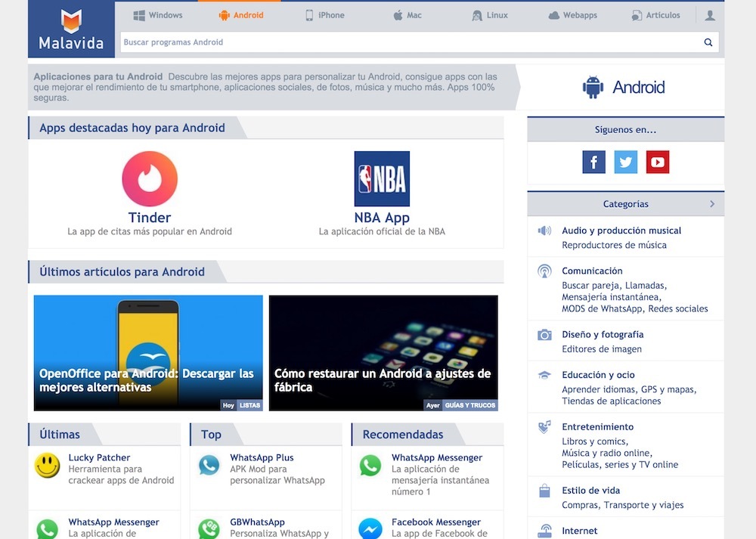756x539 pixels.
Task: Open the Facebook social icon
Action: click(593, 162)
